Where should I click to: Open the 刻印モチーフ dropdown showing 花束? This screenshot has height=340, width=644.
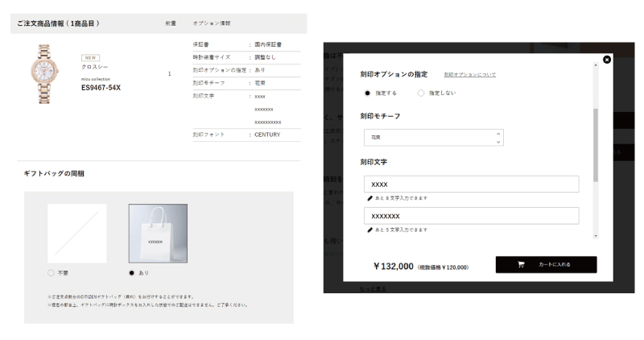(x=433, y=137)
